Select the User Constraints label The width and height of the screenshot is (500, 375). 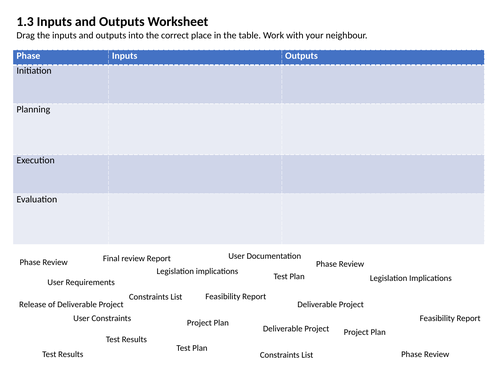coord(102,318)
